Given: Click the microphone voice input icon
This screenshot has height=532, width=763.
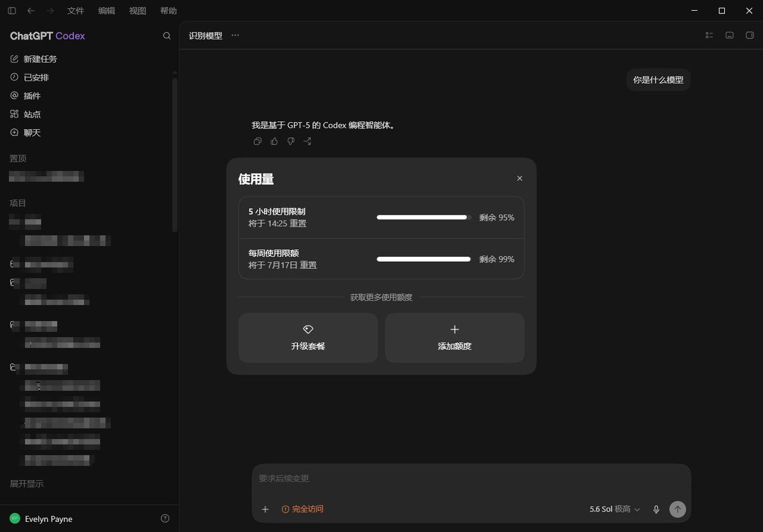Looking at the screenshot, I should tap(656, 509).
